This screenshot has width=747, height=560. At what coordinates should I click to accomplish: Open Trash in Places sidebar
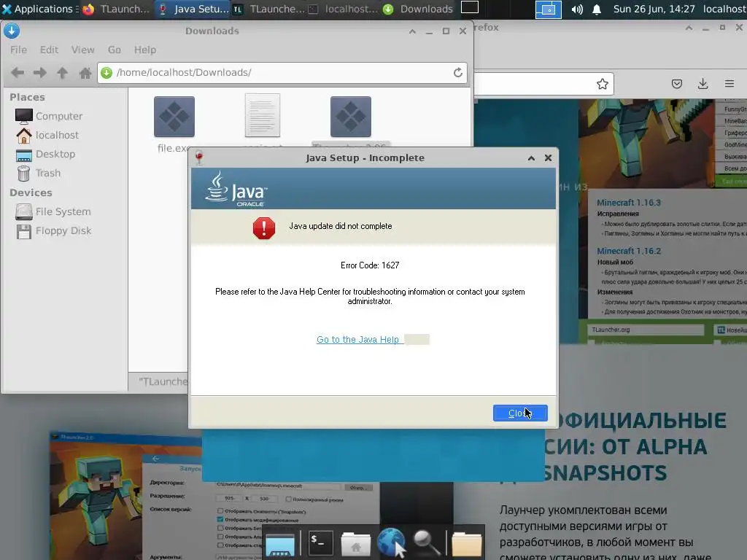[38, 174]
